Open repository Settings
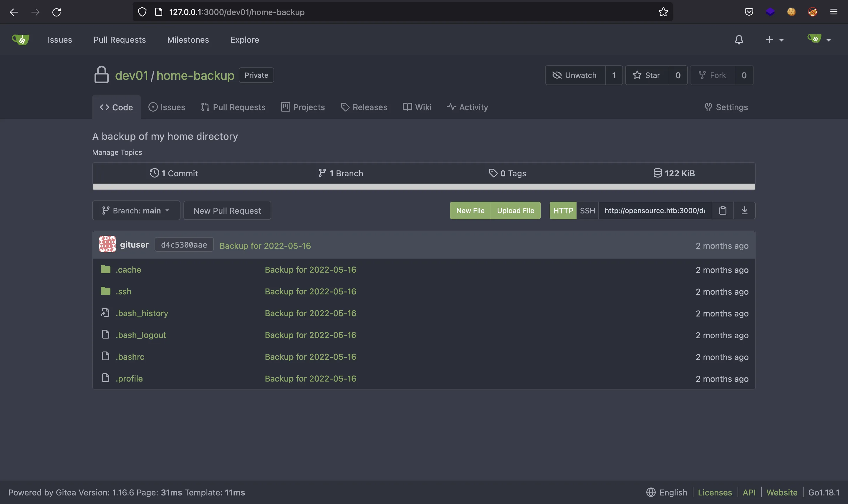Screen dimensions: 848x504 click(x=726, y=107)
